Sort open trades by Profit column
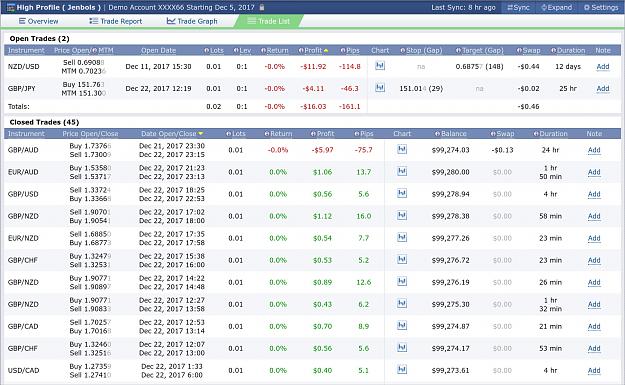Image resolution: width=625 pixels, height=385 pixels. (313, 50)
